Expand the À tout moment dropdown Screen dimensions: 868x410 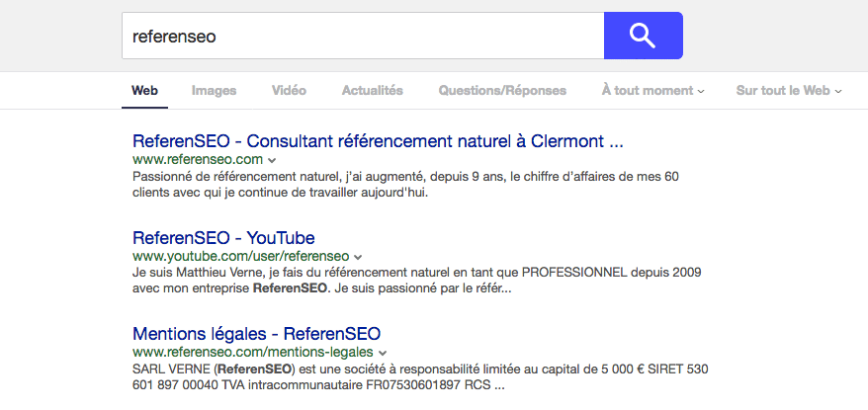[652, 90]
